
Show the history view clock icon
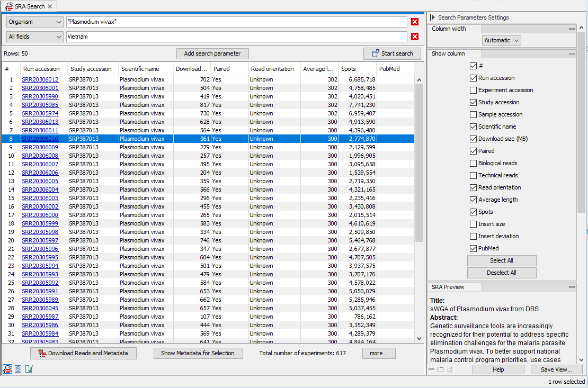pos(18,369)
